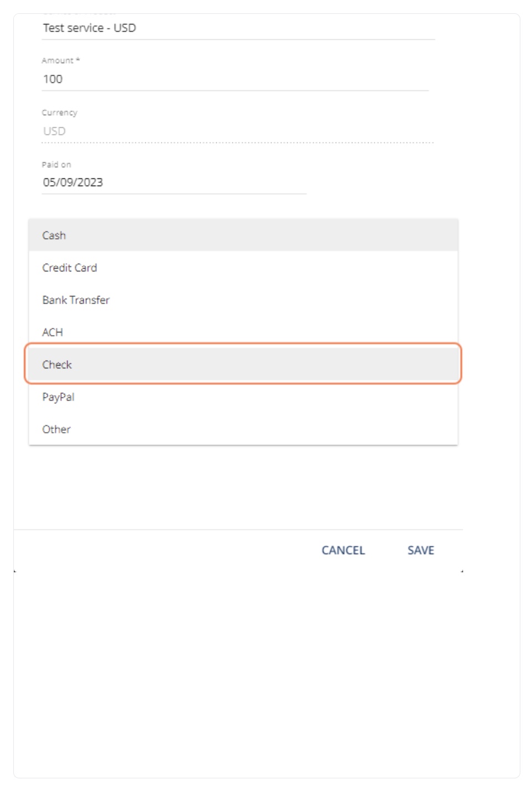Screen dimensions: 532x790
Task: Click blank footer area left of CANCEL
Action: (161, 550)
